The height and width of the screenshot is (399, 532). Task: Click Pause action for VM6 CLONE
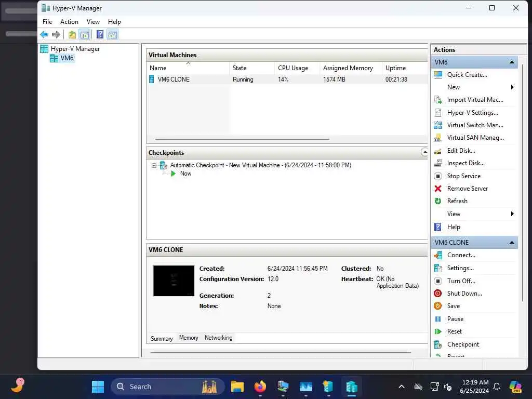(x=455, y=319)
